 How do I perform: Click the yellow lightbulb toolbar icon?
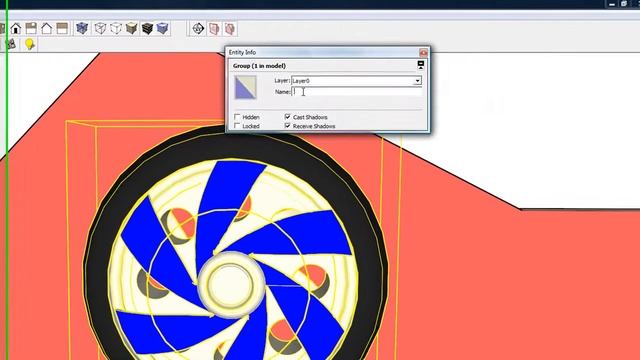[29, 44]
